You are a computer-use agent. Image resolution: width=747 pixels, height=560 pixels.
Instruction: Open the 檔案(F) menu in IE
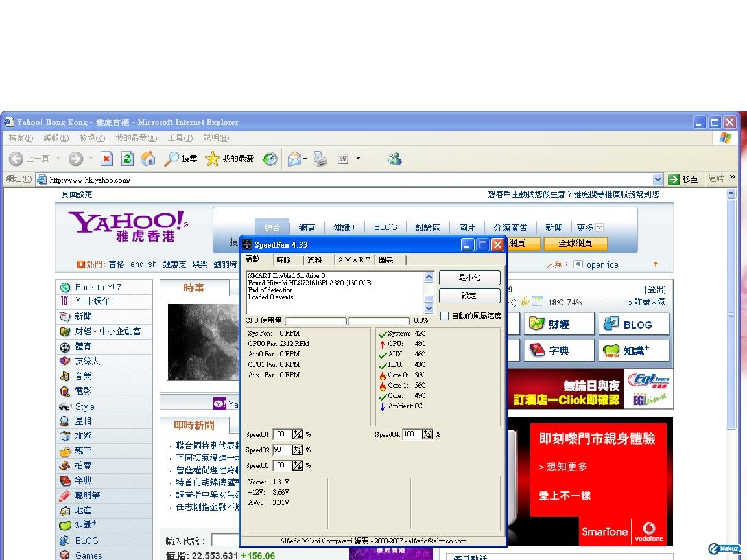21,138
